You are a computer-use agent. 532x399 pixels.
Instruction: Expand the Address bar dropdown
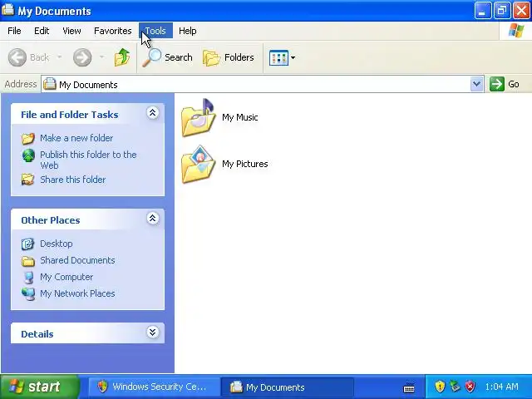point(476,84)
